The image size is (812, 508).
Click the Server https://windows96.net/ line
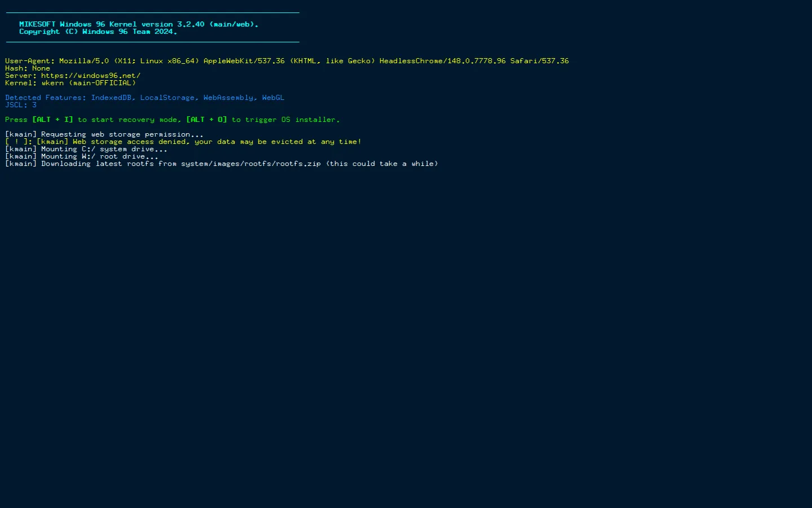pyautogui.click(x=73, y=76)
